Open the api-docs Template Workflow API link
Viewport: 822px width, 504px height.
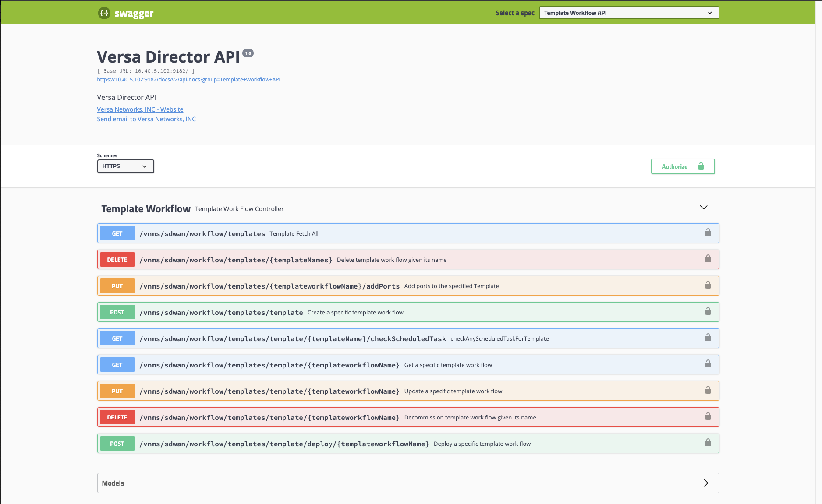(188, 80)
